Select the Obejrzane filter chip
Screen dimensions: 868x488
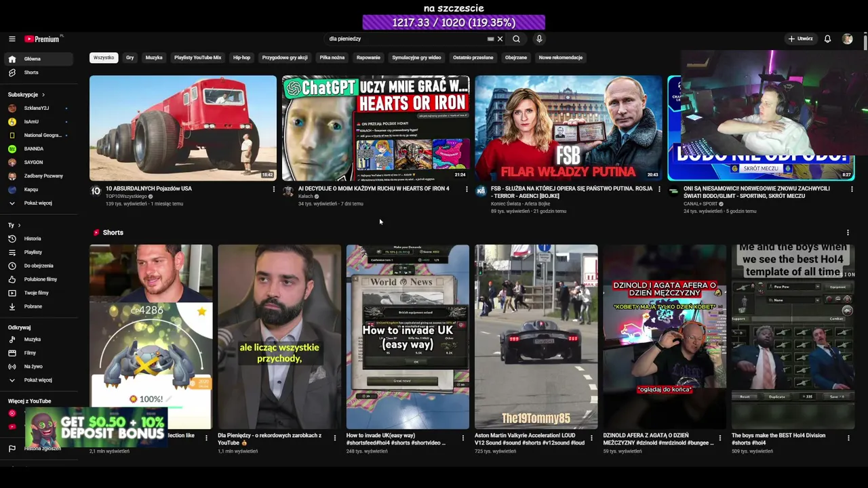(x=516, y=58)
